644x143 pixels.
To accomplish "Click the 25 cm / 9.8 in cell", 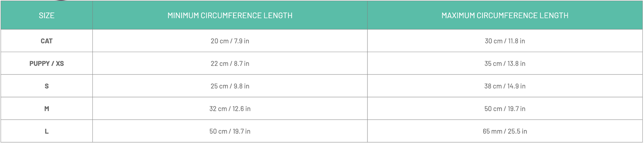I will [x=230, y=86].
